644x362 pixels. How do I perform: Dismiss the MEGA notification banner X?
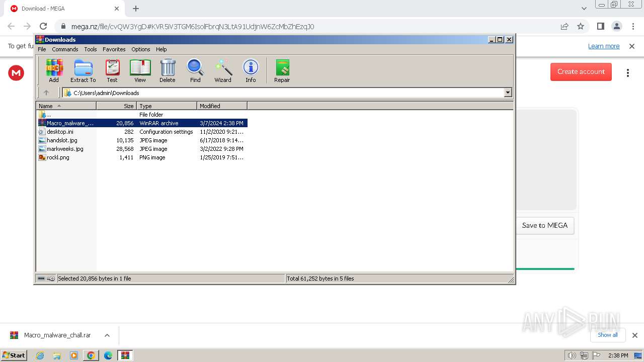(632, 46)
